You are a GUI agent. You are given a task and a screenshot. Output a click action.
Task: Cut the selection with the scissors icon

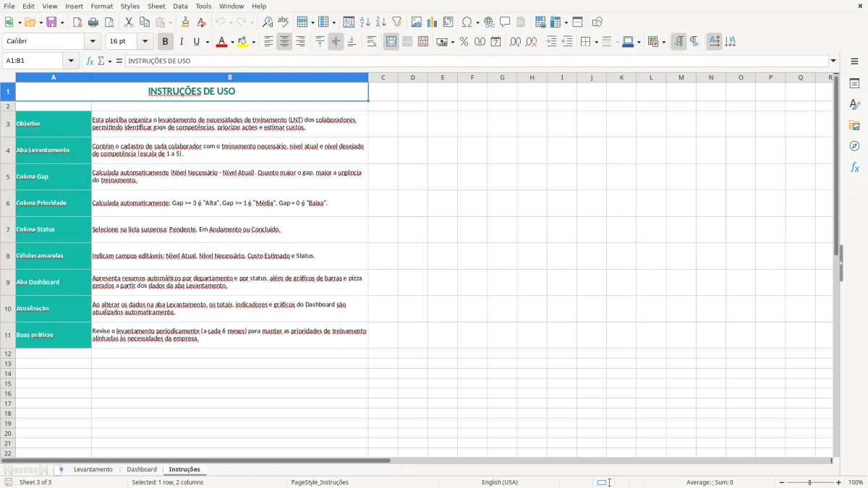coord(129,22)
